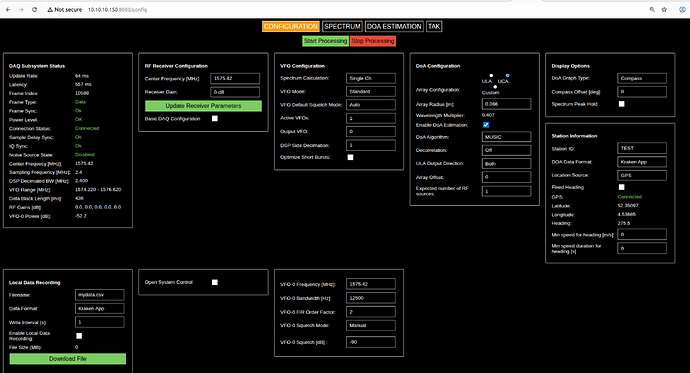Switch to the DOA ESTIMATION tab
Viewport: 690px width, 373px height.
[394, 26]
